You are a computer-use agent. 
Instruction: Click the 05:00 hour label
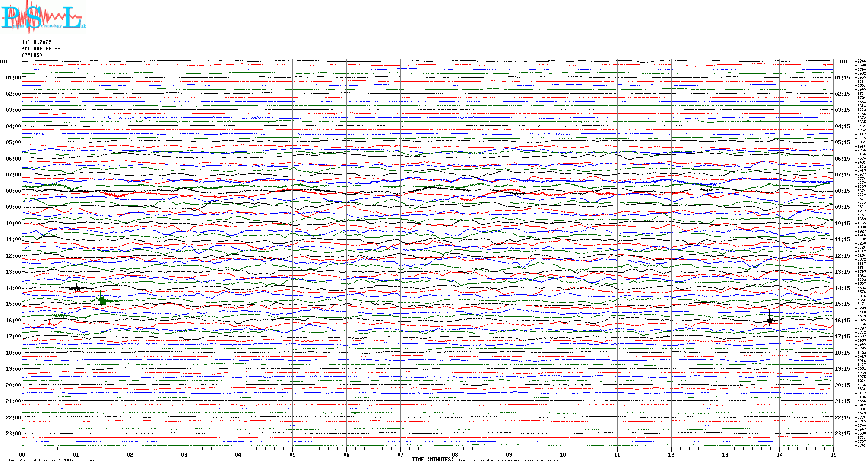[x=13, y=142]
